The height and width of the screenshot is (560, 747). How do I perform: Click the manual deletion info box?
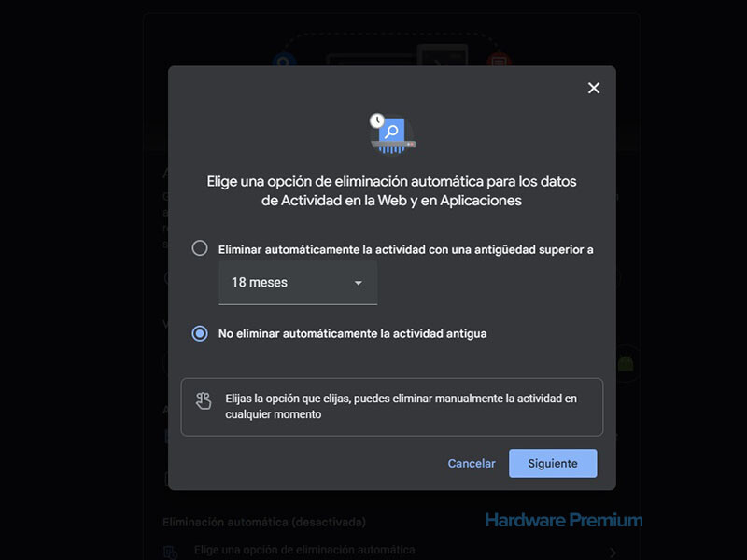point(391,407)
